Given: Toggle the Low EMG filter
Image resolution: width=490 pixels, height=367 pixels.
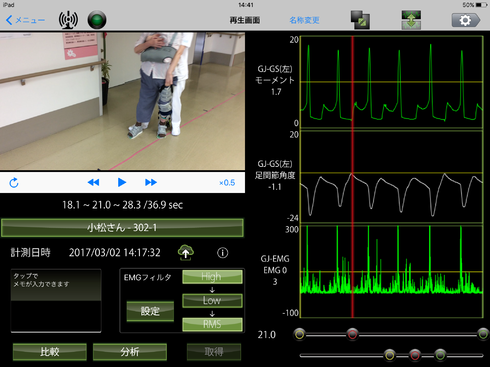Looking at the screenshot, I should click(212, 300).
